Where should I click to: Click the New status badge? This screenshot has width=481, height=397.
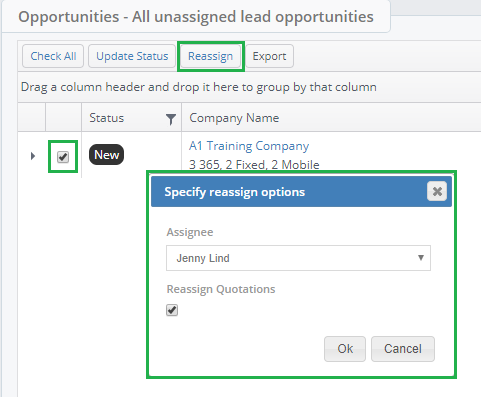(106, 155)
